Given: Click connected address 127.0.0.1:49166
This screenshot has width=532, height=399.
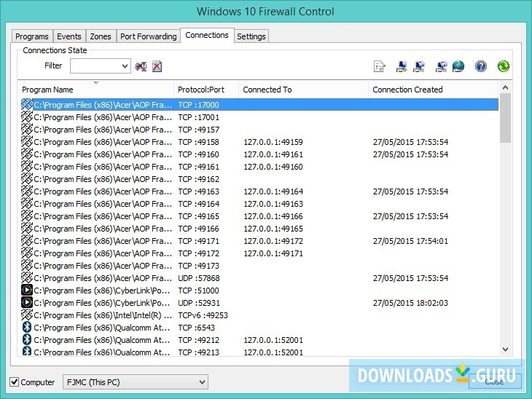Looking at the screenshot, I should point(273,216).
